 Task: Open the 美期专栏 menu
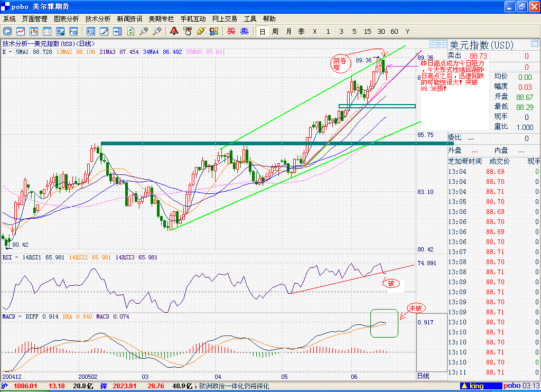[x=161, y=19]
